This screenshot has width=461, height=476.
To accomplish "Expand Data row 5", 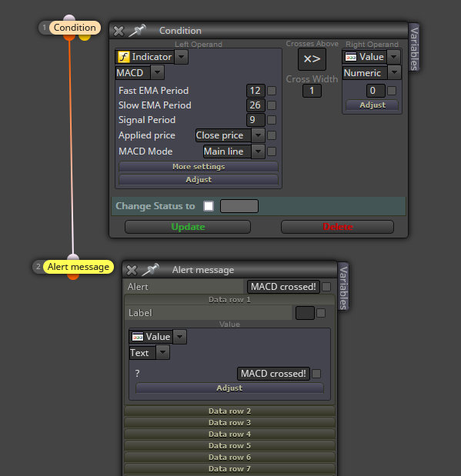I will tap(229, 446).
